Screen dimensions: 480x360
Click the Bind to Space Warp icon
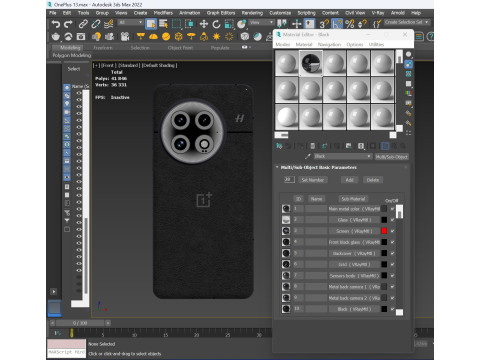[109, 24]
